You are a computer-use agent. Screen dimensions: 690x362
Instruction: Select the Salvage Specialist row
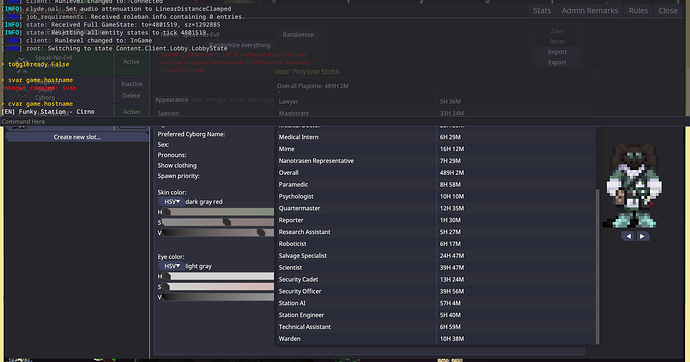[x=436, y=256]
